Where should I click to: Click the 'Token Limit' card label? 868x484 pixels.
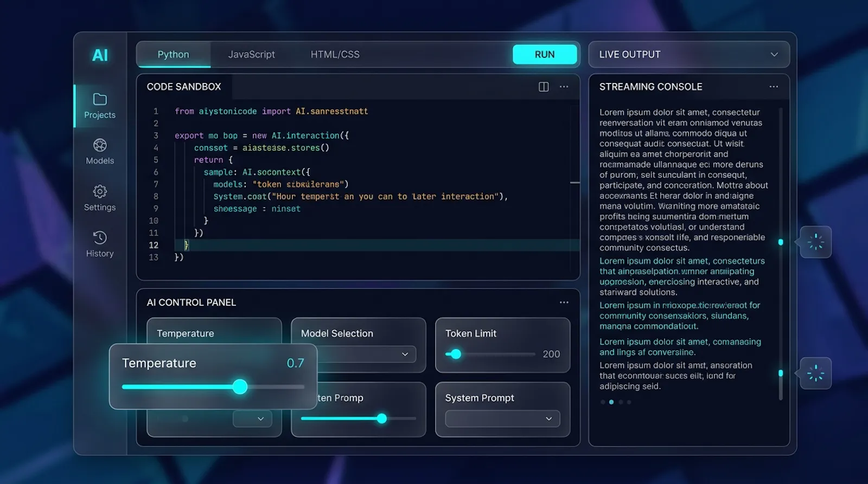tap(471, 333)
